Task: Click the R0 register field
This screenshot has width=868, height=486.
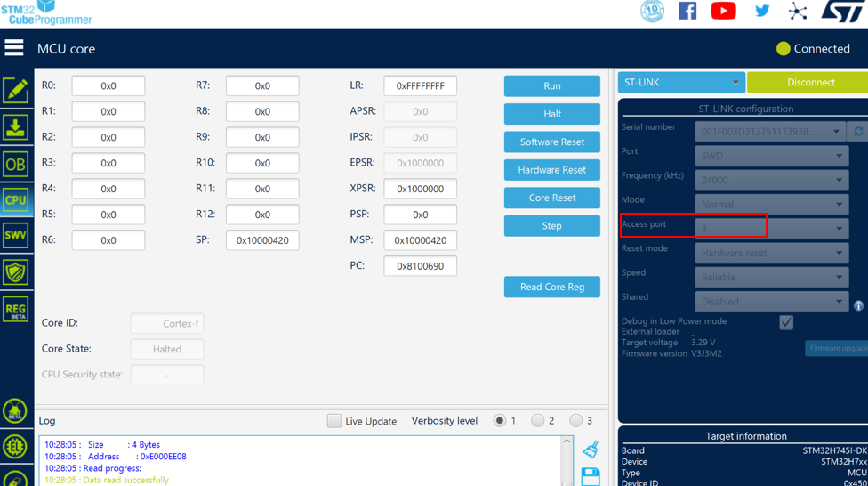Action: [108, 85]
